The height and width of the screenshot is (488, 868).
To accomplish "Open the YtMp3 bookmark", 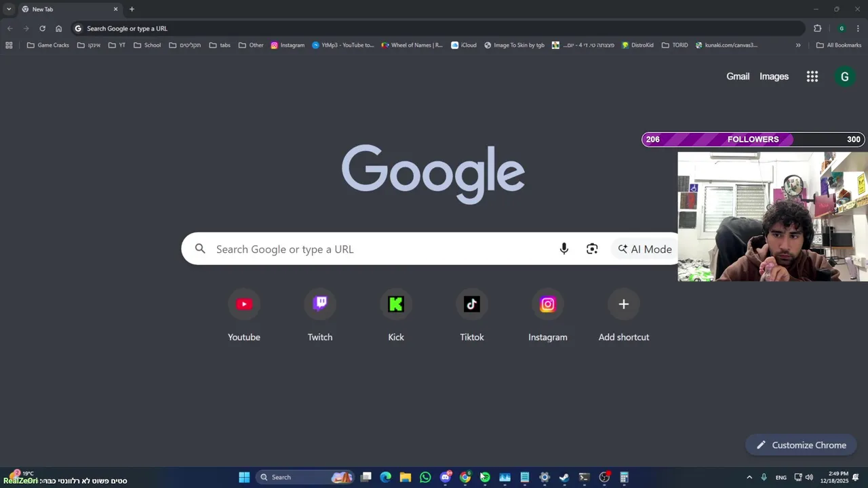I will click(x=342, y=45).
